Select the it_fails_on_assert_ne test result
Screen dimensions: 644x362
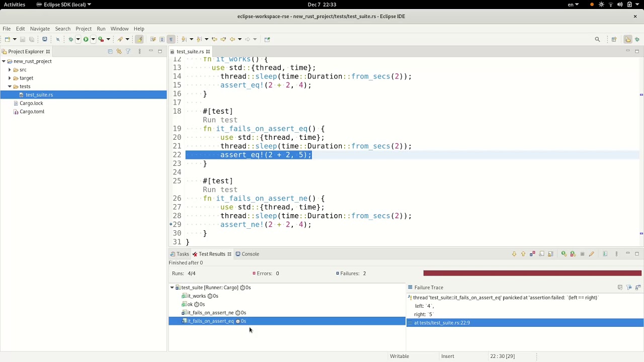[x=214, y=313]
